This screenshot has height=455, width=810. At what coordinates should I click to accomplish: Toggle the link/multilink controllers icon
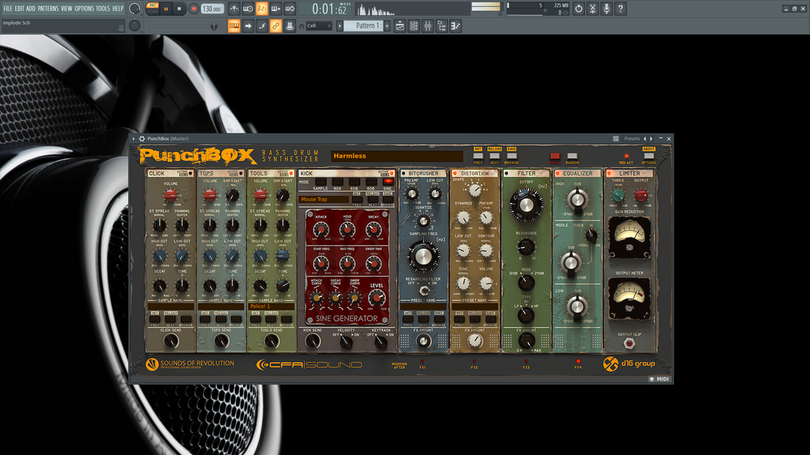pyautogui.click(x=276, y=26)
